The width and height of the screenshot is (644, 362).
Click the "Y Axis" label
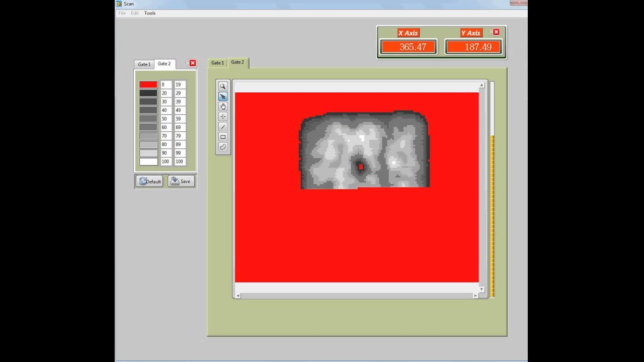click(x=471, y=33)
